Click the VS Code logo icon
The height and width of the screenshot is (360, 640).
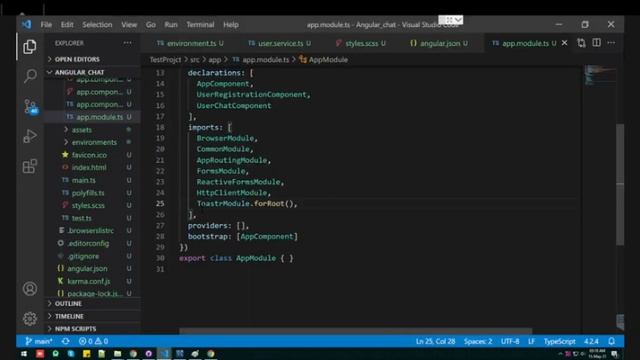coord(27,24)
